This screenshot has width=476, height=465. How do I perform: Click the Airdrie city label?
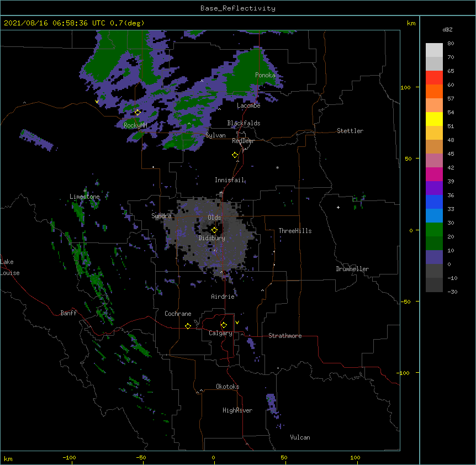[223, 297]
